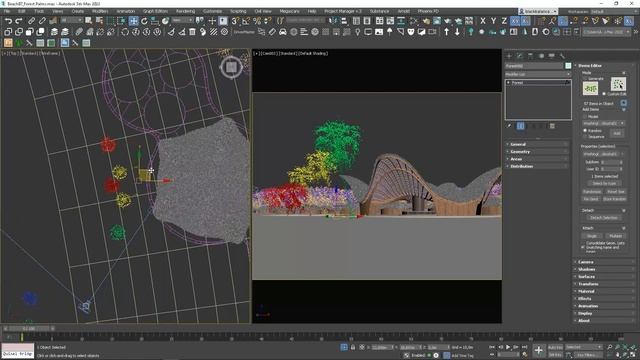
Task: Click the time slider handle
Action: point(29,329)
